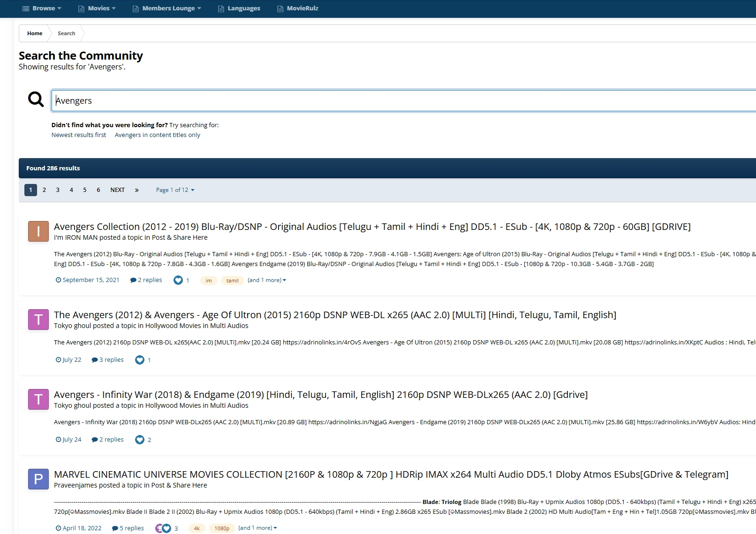Click Tokyo ghoul avatar on Age of Ultron post
The image size is (756, 534).
point(38,320)
